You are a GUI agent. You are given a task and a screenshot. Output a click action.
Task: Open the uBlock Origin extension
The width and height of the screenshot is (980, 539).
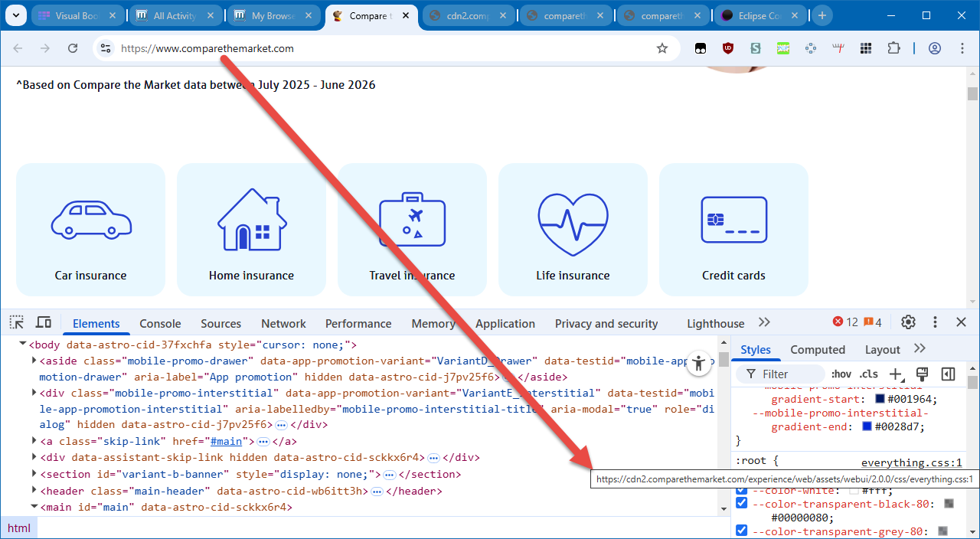tap(728, 48)
